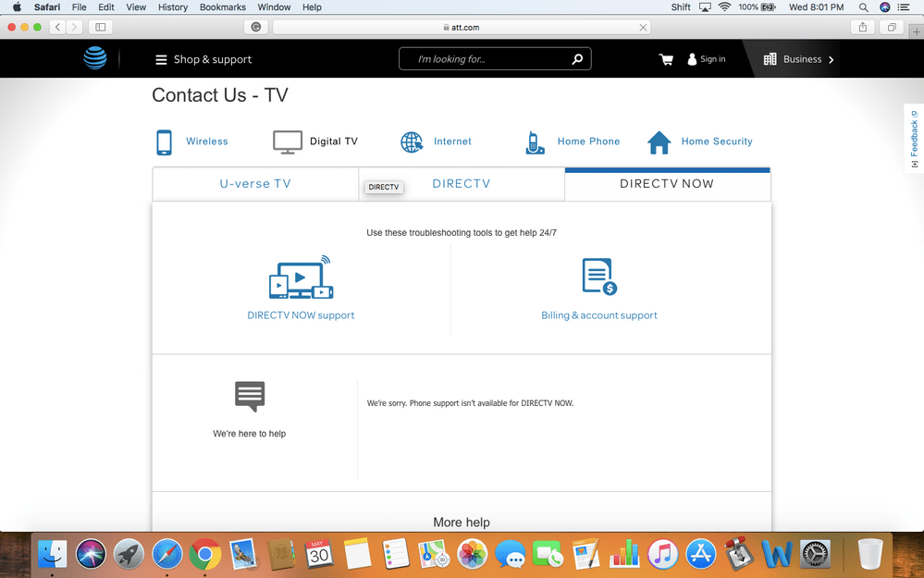The width and height of the screenshot is (924, 578).
Task: Click the AT&T globe logo
Action: 95,57
